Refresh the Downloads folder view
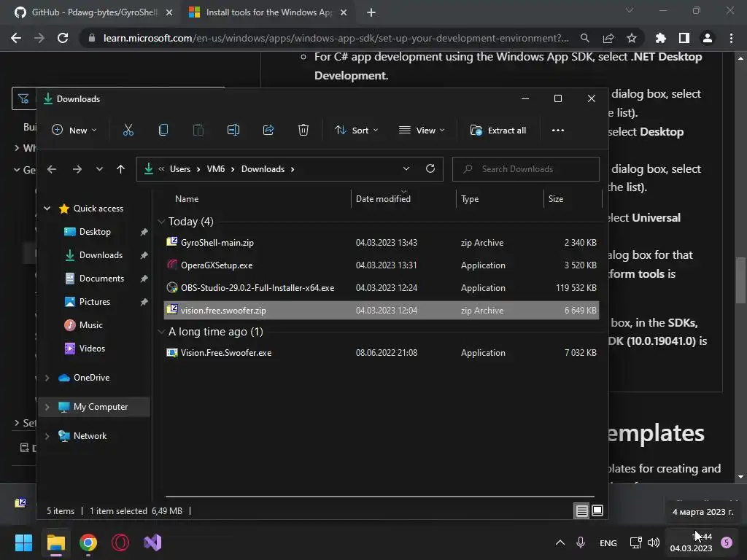The height and width of the screenshot is (560, 747). [x=430, y=168]
